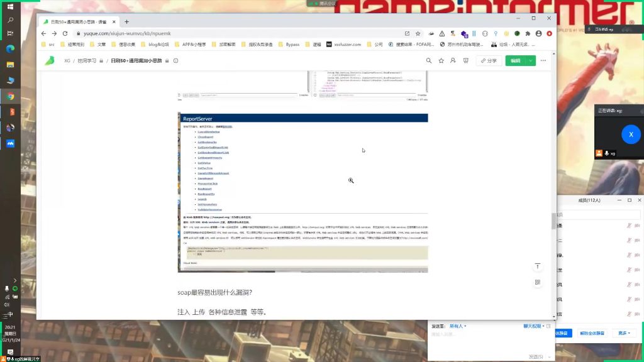The image size is (644, 362).
Task: Open the src bookmark folder
Action: [x=48, y=45]
